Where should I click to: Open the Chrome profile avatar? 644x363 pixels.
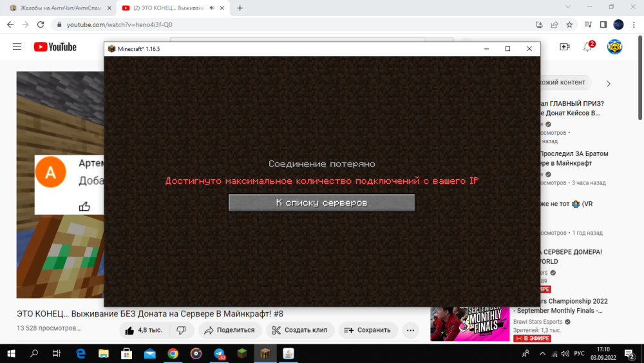click(x=618, y=25)
